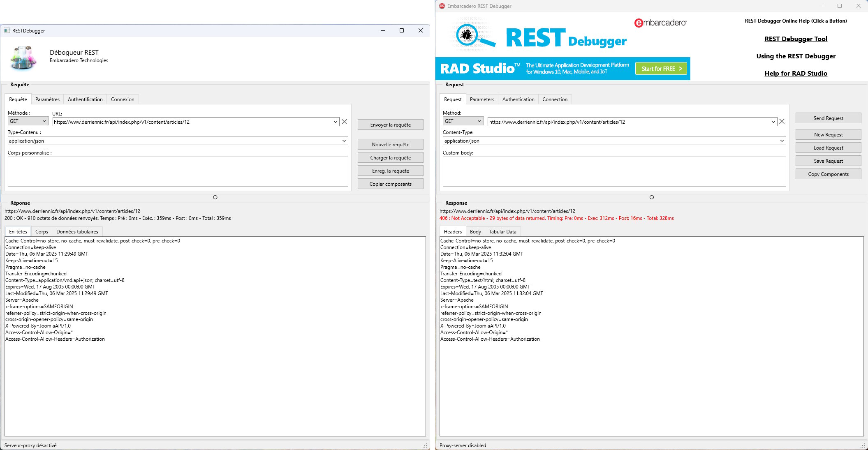Select the Requête tab
Image resolution: width=868 pixels, height=450 pixels.
(18, 99)
